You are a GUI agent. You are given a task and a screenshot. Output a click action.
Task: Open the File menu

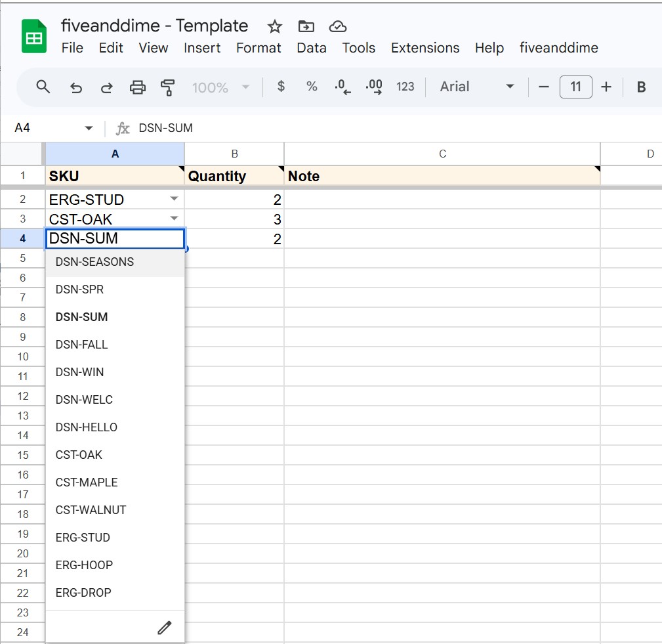tap(72, 48)
